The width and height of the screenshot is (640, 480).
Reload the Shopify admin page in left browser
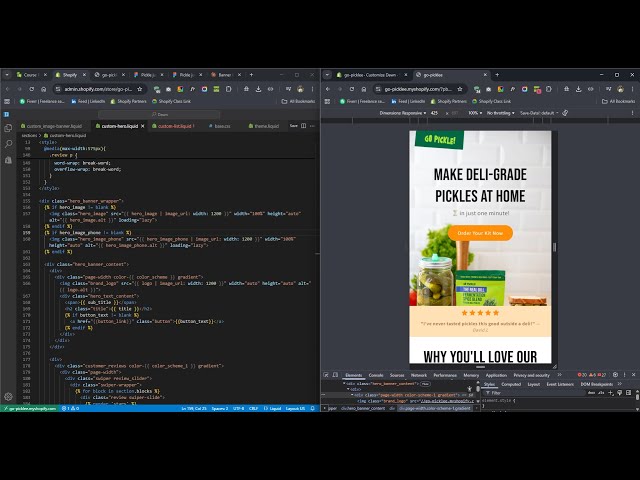tap(31, 89)
